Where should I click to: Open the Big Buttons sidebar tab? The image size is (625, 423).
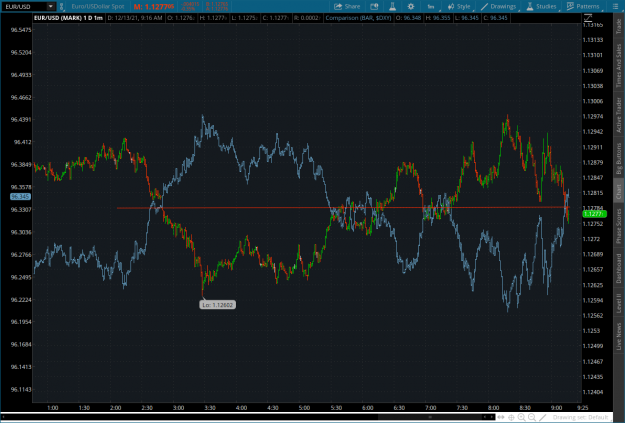tap(619, 158)
